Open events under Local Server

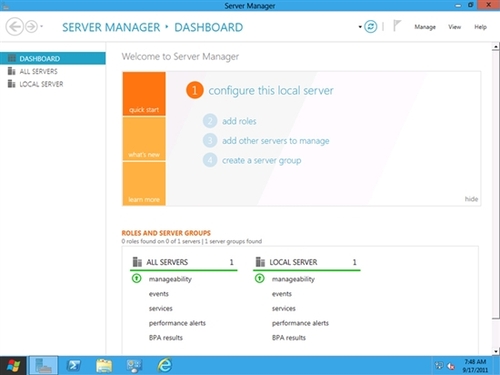[x=282, y=294]
